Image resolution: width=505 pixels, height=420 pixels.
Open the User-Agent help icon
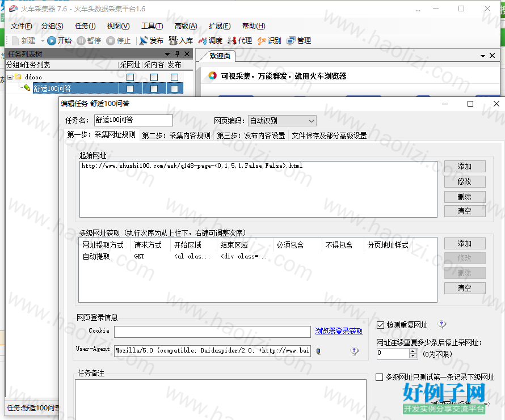point(354,351)
